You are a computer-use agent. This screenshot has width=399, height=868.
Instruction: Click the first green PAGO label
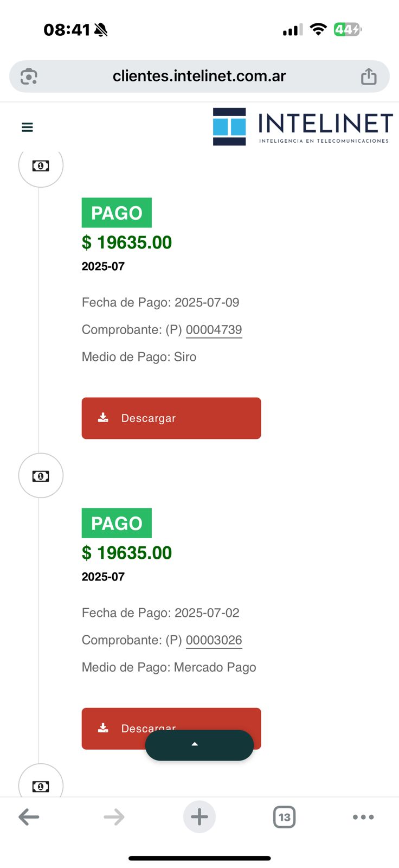click(x=117, y=213)
